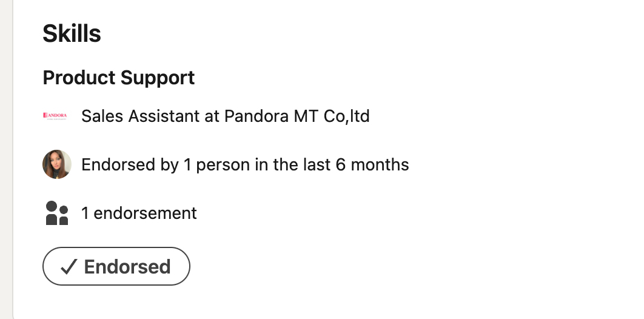Toggle the Endorsed button off
Image resolution: width=644 pixels, height=319 pixels.
(116, 266)
